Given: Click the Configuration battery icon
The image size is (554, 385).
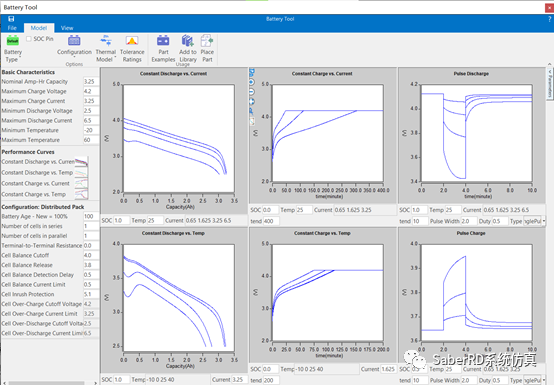Looking at the screenshot, I should pos(74,41).
